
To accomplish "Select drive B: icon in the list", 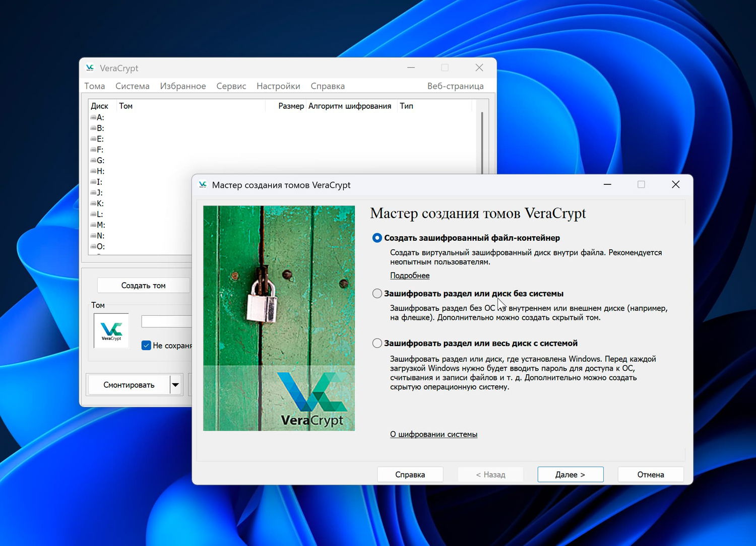I will 93,128.
